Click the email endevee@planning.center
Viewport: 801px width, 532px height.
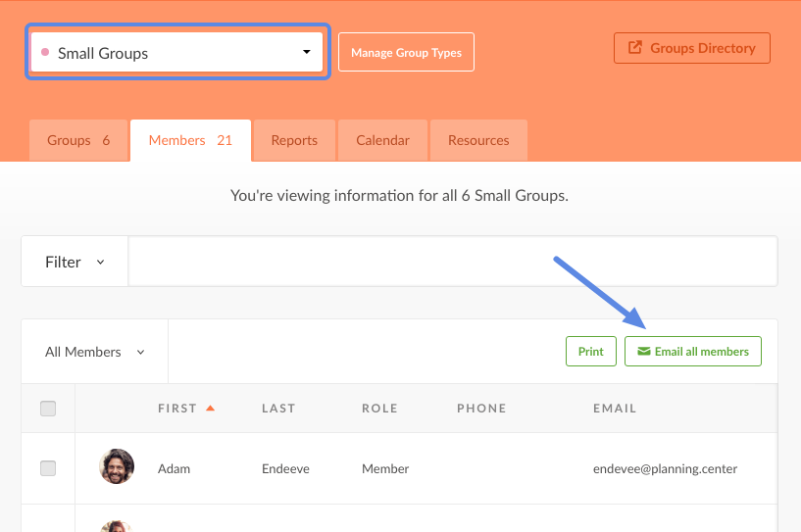coord(665,468)
